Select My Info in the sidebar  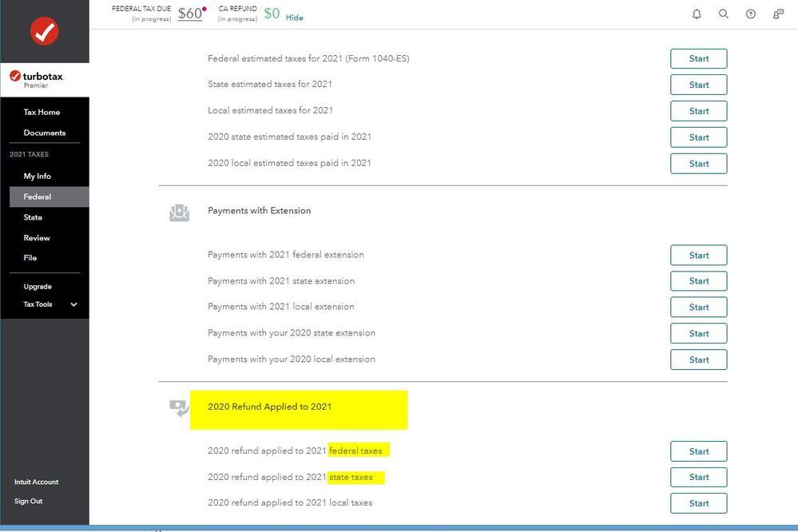tap(37, 177)
